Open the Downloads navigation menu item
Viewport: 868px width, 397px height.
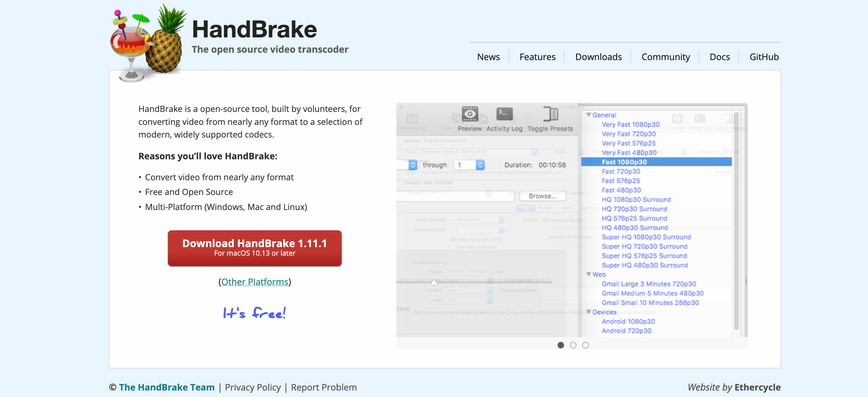(x=598, y=57)
